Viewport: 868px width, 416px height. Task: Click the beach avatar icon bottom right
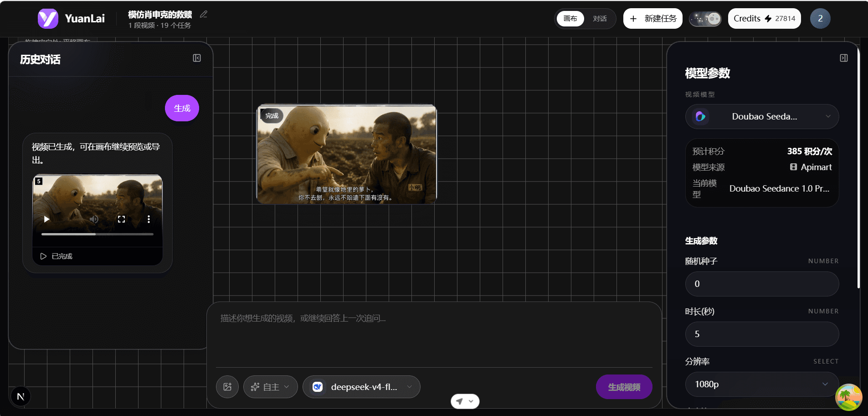[x=849, y=397]
